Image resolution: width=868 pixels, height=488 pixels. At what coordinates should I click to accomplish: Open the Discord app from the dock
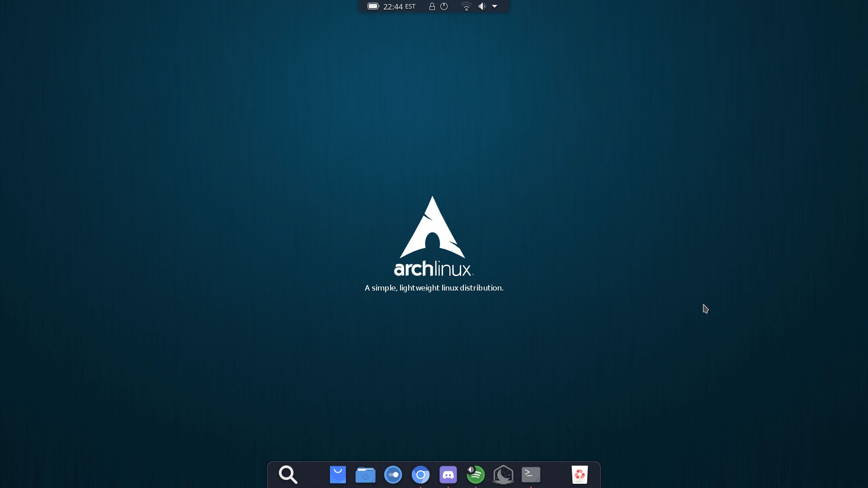point(448,475)
